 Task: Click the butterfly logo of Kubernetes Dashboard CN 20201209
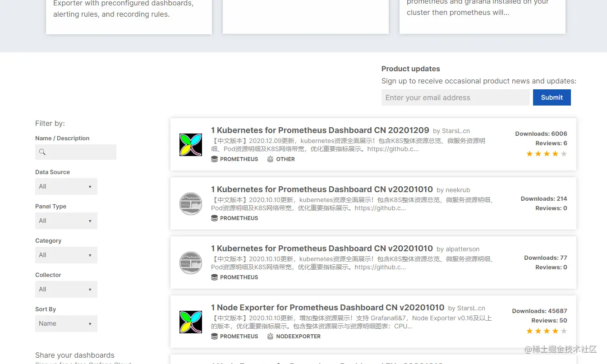click(x=191, y=145)
